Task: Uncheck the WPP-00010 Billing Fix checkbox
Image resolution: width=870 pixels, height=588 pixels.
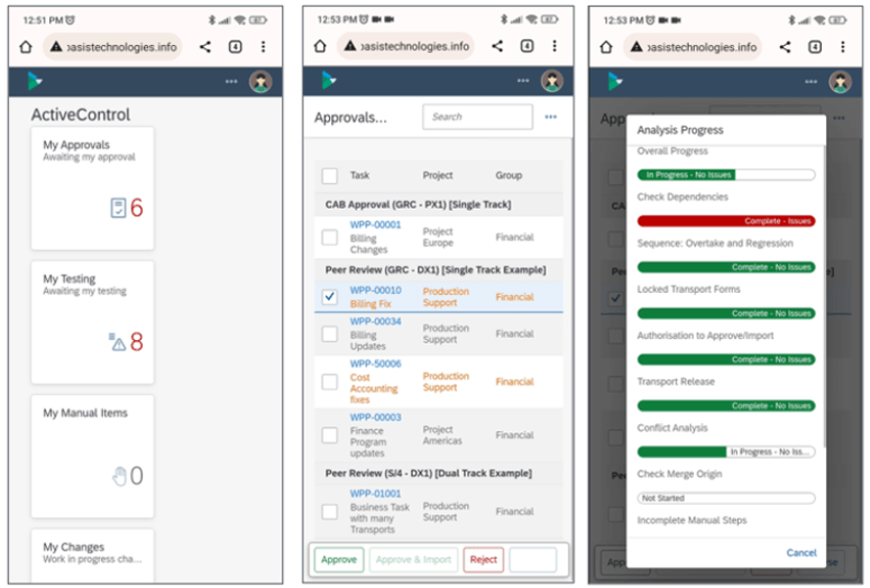Action: 329,297
